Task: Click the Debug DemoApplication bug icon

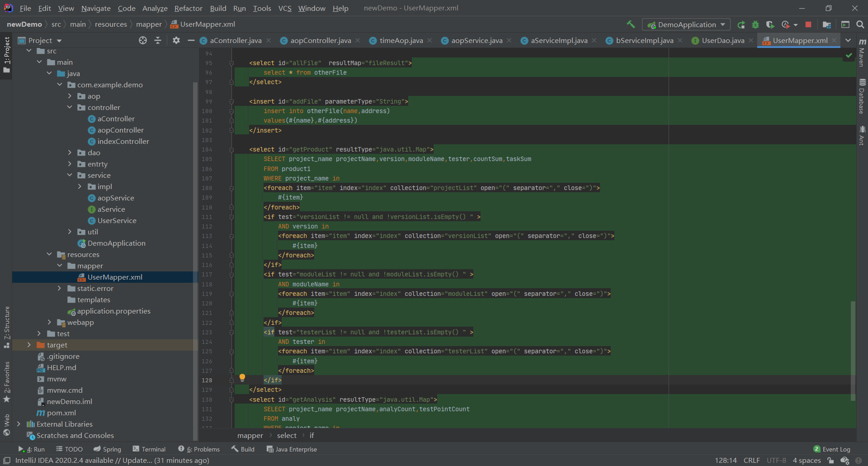Action: [755, 24]
